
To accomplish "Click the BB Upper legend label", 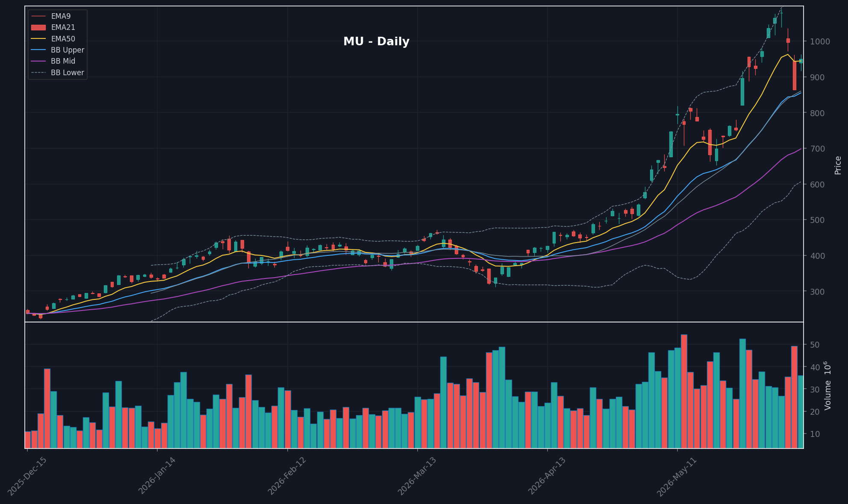I will (68, 50).
